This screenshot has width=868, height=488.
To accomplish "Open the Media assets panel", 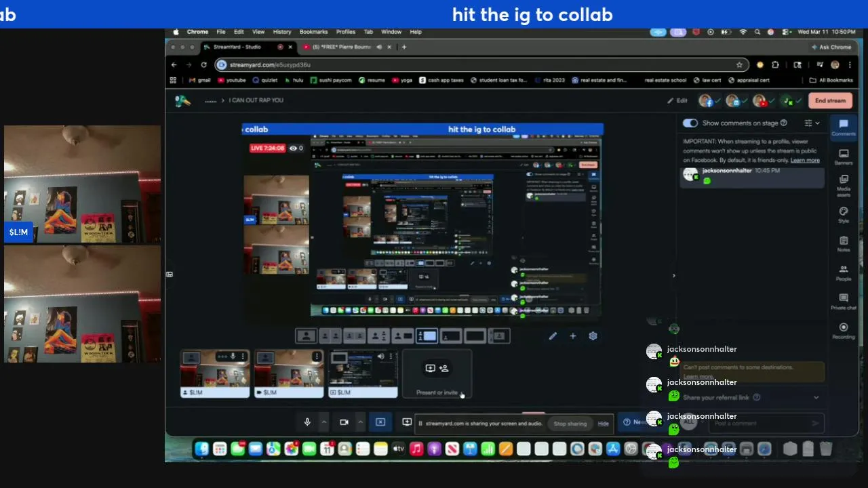I will [x=844, y=186].
